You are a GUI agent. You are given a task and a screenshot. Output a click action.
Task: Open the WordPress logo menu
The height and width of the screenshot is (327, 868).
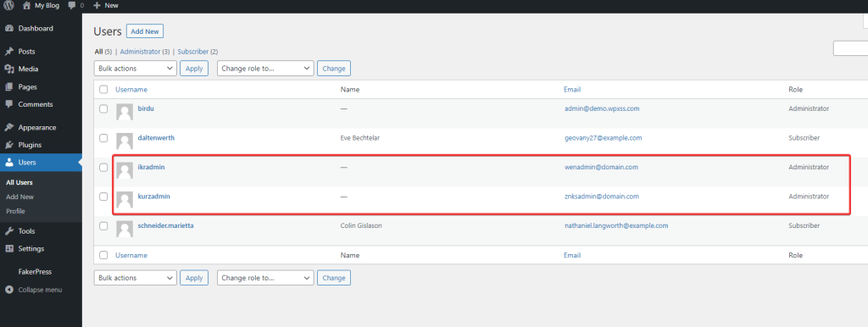(x=8, y=5)
